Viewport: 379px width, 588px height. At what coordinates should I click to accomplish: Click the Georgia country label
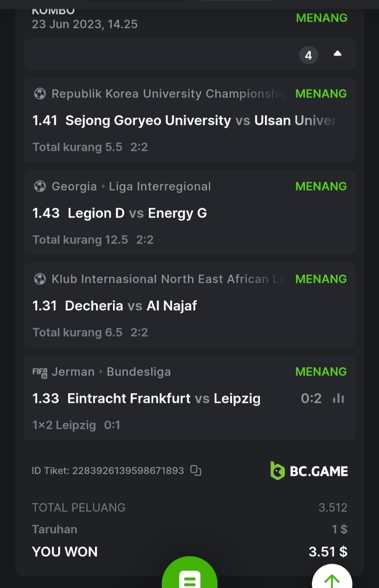coord(74,186)
